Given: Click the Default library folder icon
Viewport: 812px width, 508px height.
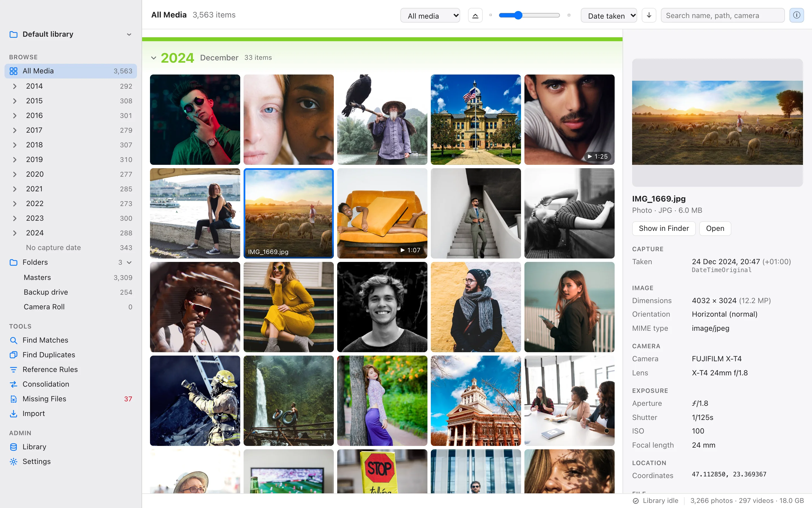Looking at the screenshot, I should (14, 34).
